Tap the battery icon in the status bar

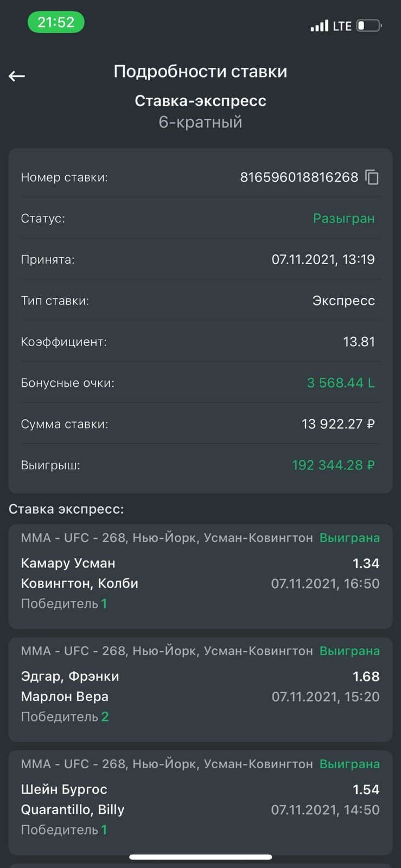pyautogui.click(x=369, y=25)
